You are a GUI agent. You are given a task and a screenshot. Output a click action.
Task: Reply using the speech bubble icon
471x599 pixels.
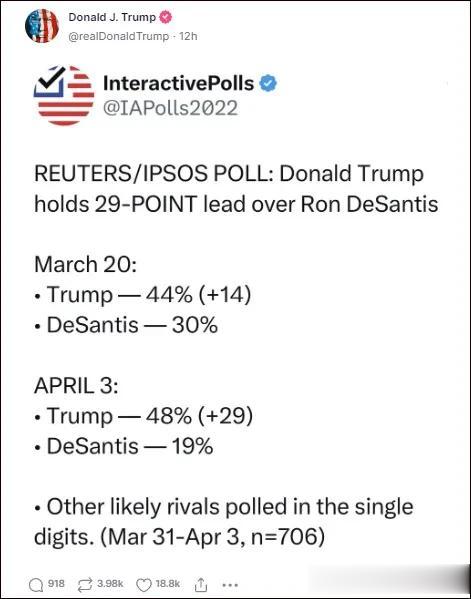36,584
